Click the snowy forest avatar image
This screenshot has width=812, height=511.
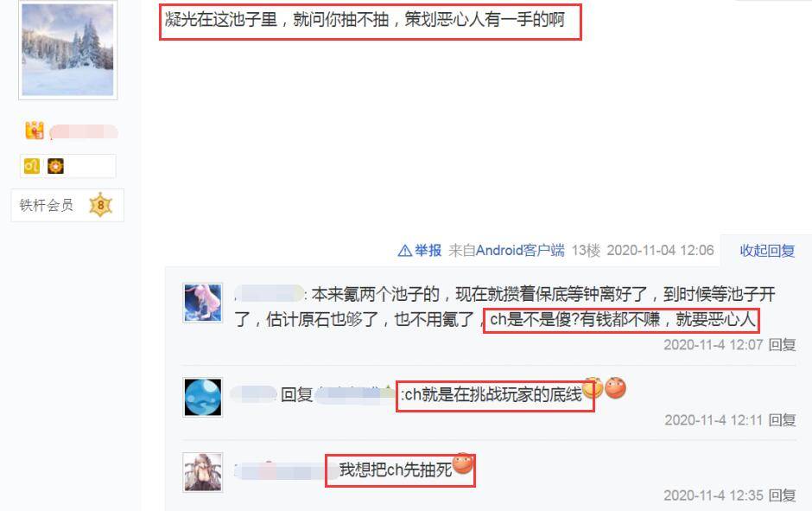click(68, 50)
